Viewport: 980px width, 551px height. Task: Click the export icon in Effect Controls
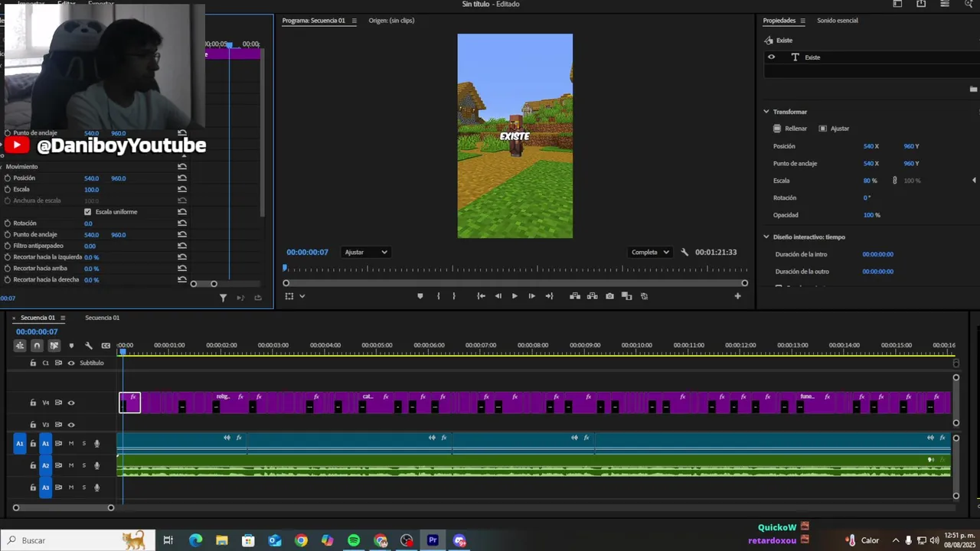point(258,298)
